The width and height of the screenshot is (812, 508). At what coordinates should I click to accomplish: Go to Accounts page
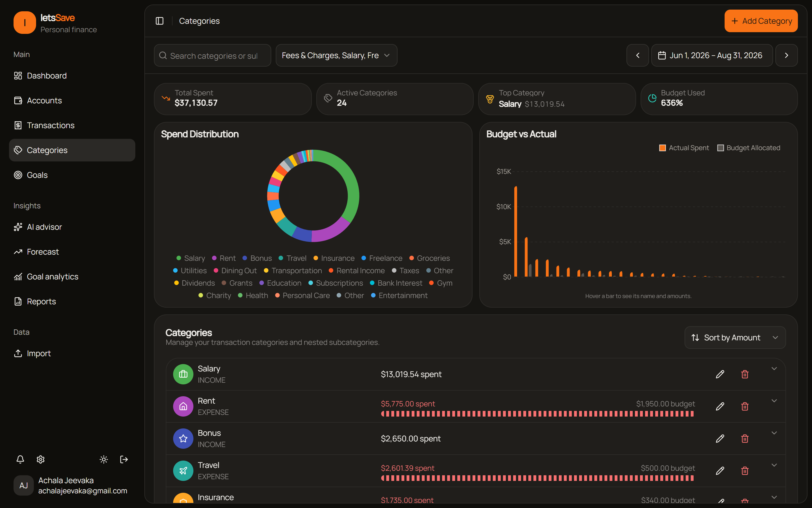point(72,100)
